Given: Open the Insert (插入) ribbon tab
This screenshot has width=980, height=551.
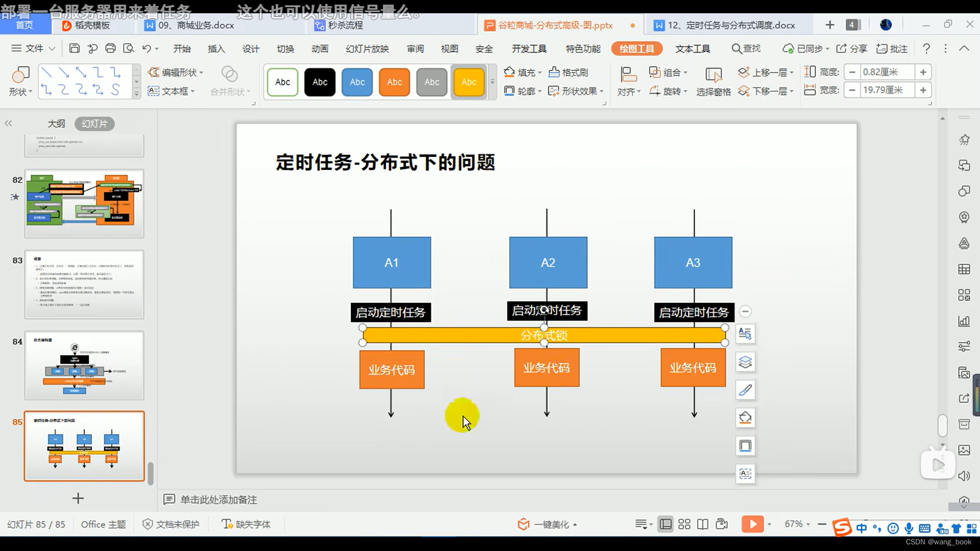Looking at the screenshot, I should 216,48.
